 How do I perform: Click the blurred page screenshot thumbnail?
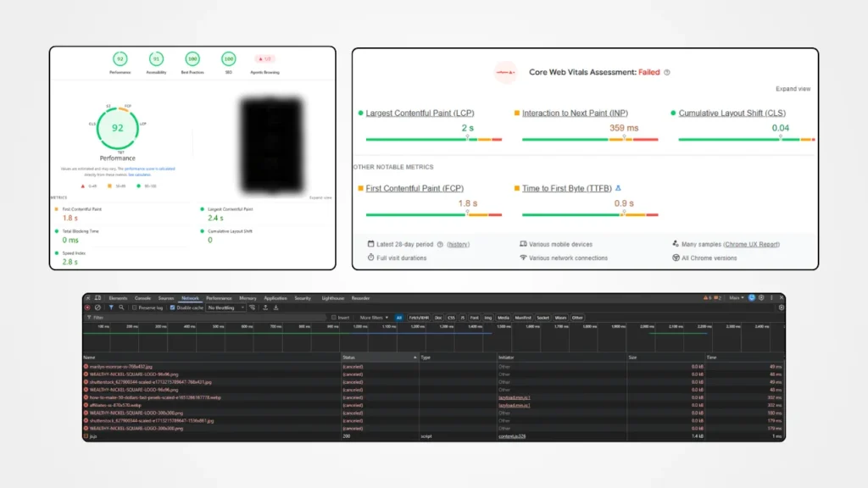coord(272,146)
